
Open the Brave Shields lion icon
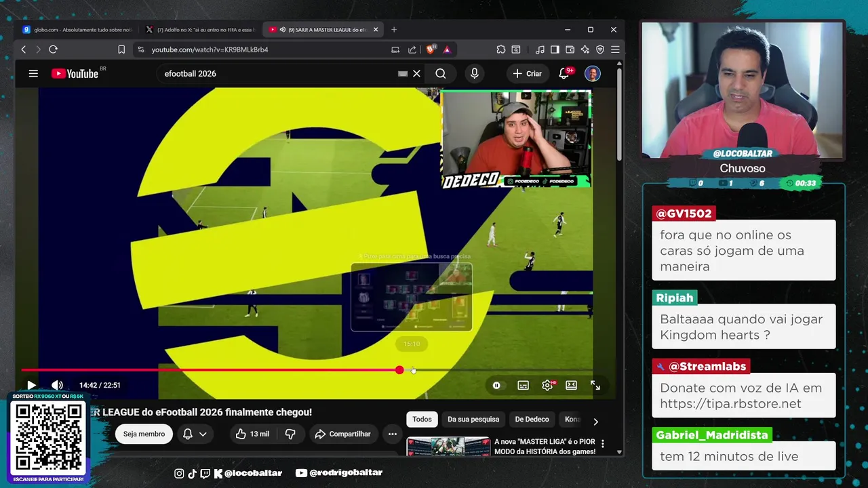click(x=430, y=49)
